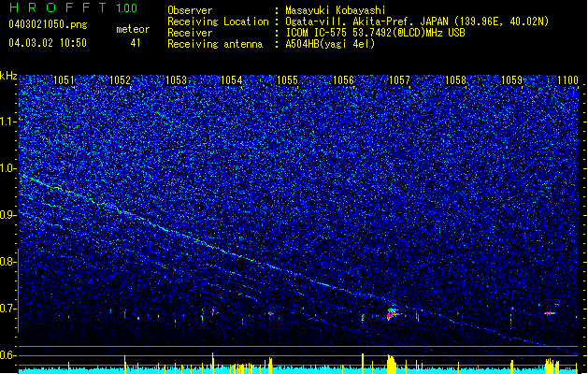Click the Ogata-vill. Akita-Pref. JAPAN location text
This screenshot has width=588, height=374.
pos(417,22)
